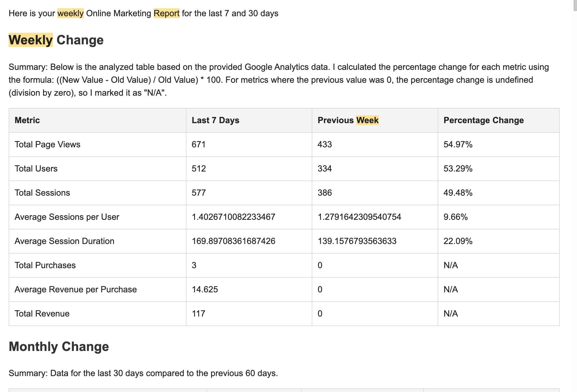Select the 14.625 average revenue value
This screenshot has height=392, width=577.
point(205,289)
